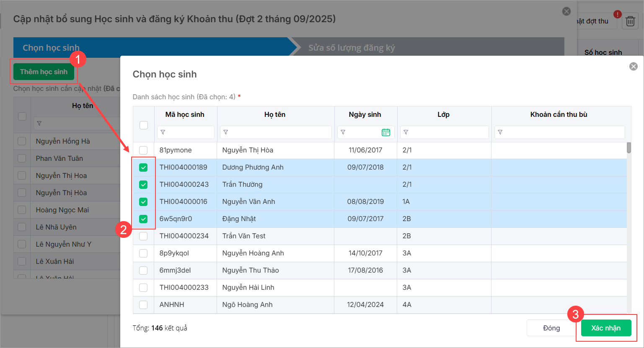The height and width of the screenshot is (348, 644).
Task: Click Lê Nguyễn Như Ý in background list
Action: point(64,245)
